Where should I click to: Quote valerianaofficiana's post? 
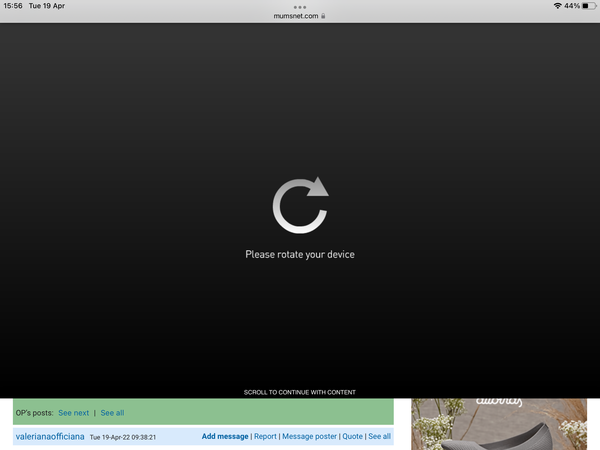click(352, 437)
